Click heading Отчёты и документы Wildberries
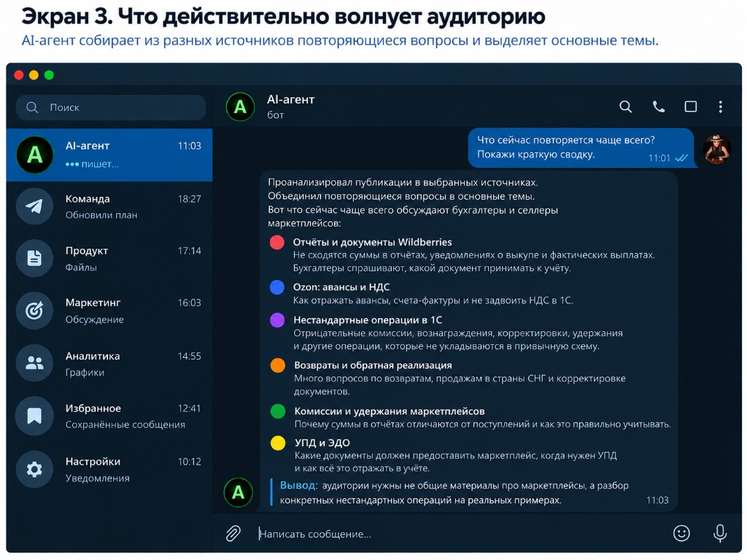This screenshot has height=560, width=747. pyautogui.click(x=372, y=242)
